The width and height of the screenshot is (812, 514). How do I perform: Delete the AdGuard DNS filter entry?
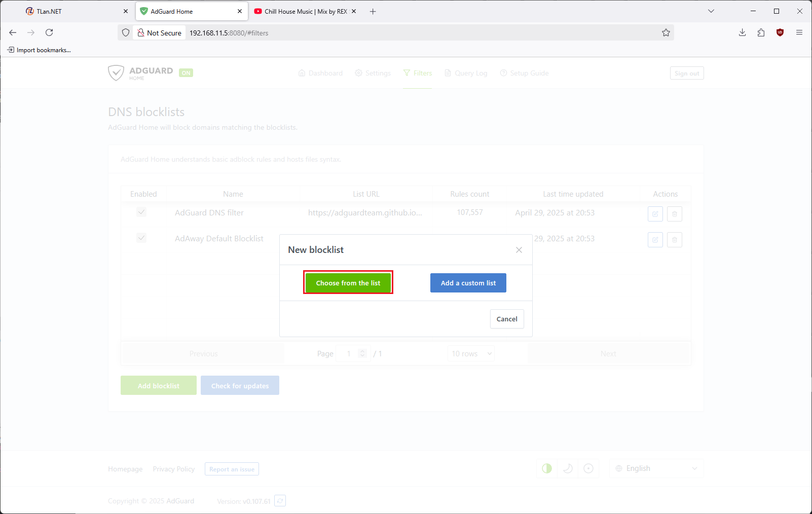pos(675,214)
